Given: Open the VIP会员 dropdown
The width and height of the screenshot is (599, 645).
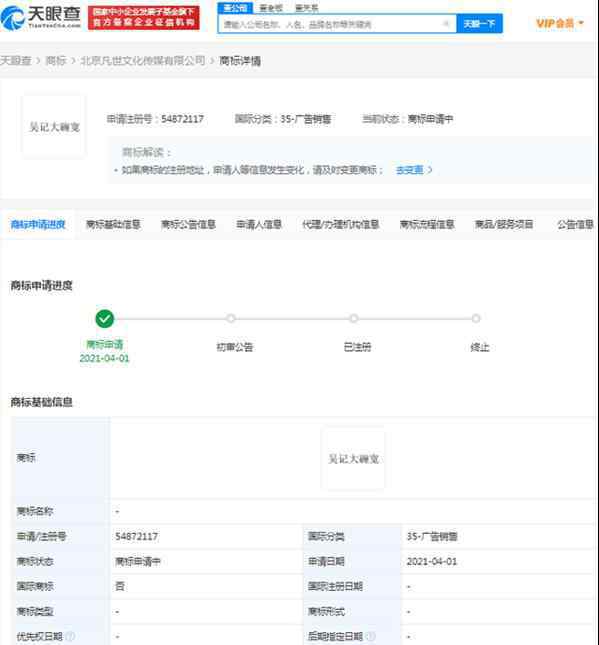Looking at the screenshot, I should pos(560,23).
